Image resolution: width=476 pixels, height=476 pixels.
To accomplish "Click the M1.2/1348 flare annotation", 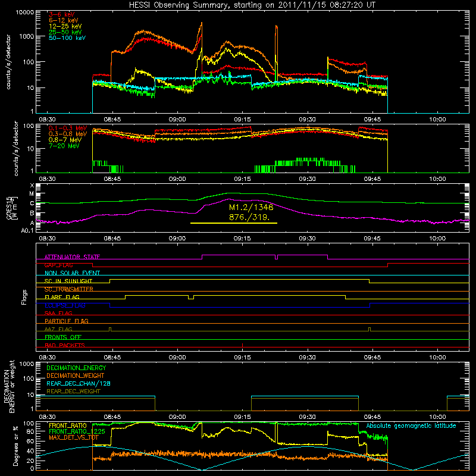I will pos(251,207).
